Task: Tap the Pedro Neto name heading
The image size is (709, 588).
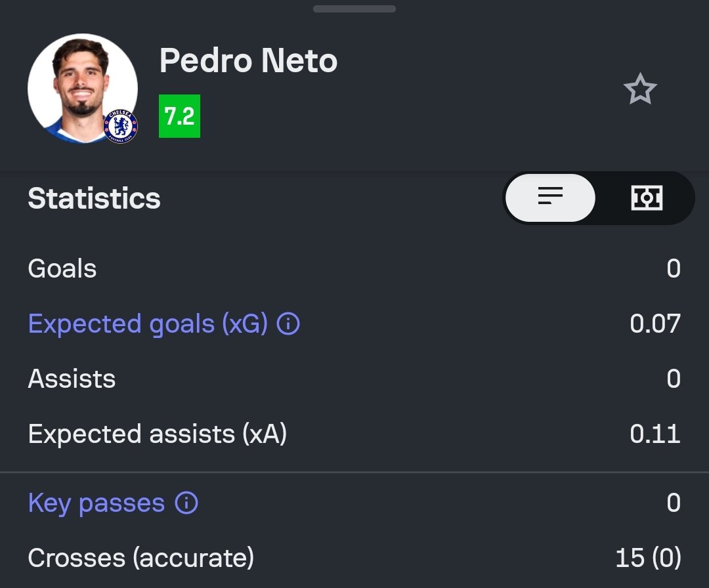Action: pyautogui.click(x=248, y=60)
